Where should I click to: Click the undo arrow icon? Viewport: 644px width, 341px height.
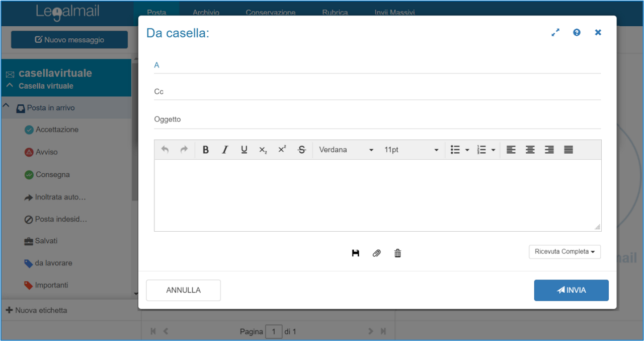tap(165, 150)
